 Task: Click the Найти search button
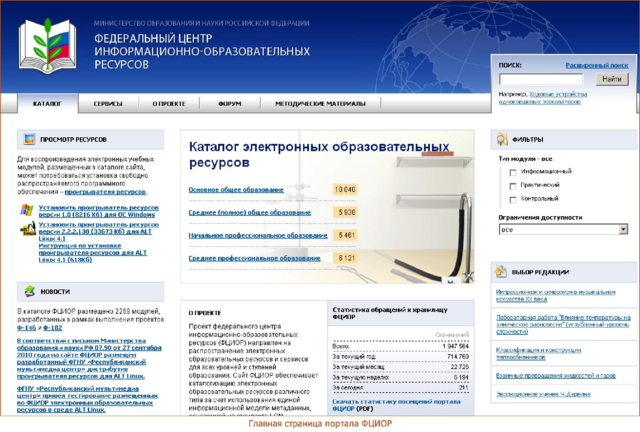click(612, 79)
